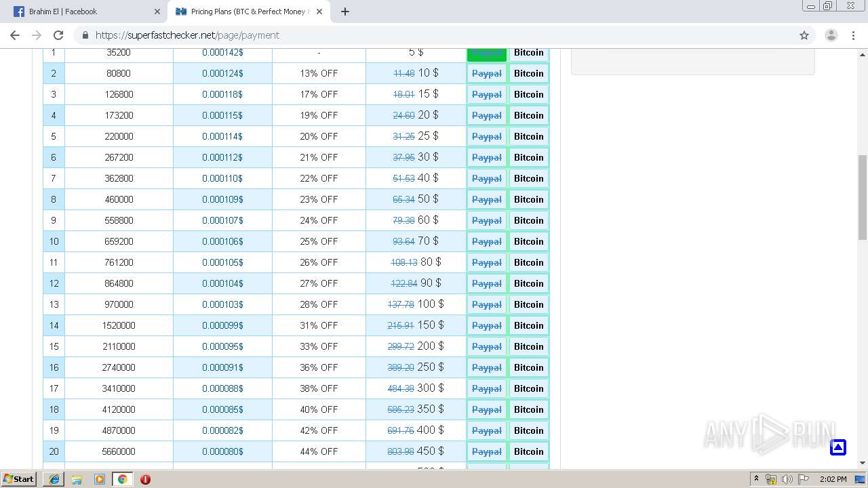Switch to the Brahim El Facebook tab
868x488 pixels.
tap(85, 12)
